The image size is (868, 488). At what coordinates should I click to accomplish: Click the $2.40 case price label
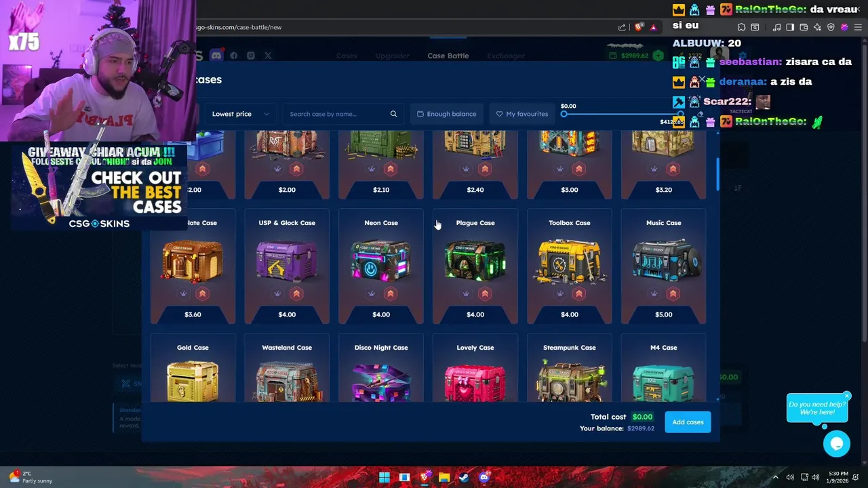pyautogui.click(x=475, y=190)
